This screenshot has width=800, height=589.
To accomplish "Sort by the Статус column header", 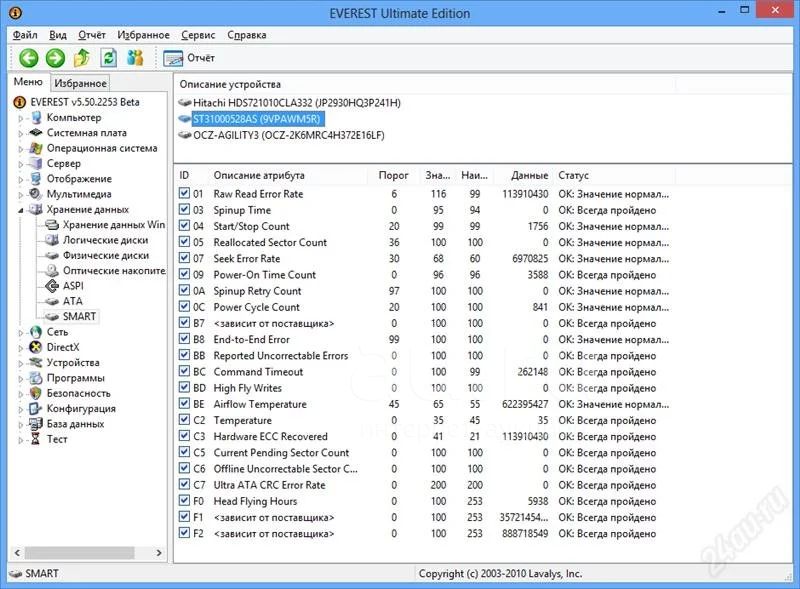I will 615,175.
